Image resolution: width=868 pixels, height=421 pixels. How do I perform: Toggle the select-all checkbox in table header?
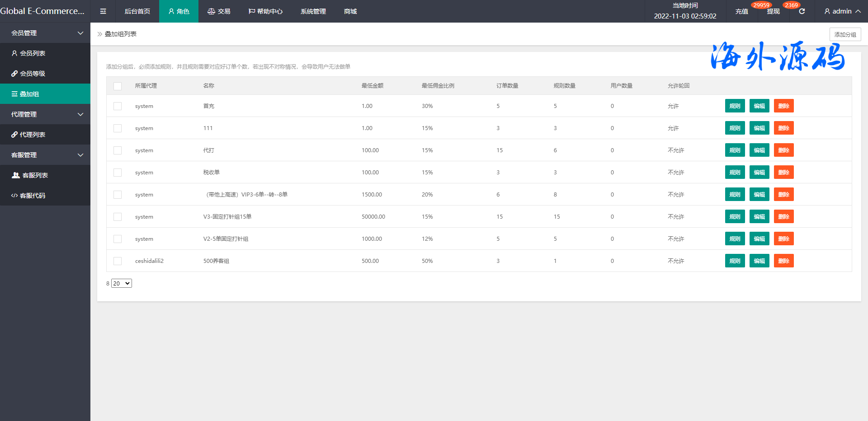click(118, 86)
